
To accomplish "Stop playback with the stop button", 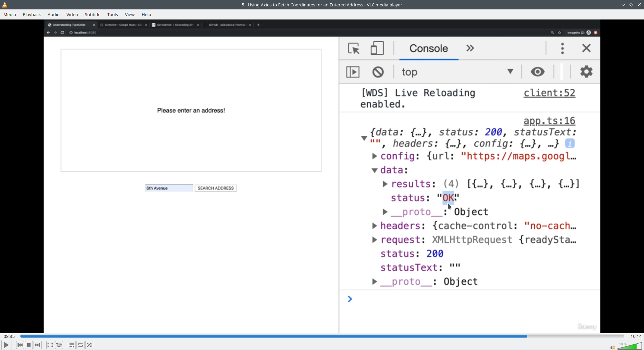I will pos(29,345).
